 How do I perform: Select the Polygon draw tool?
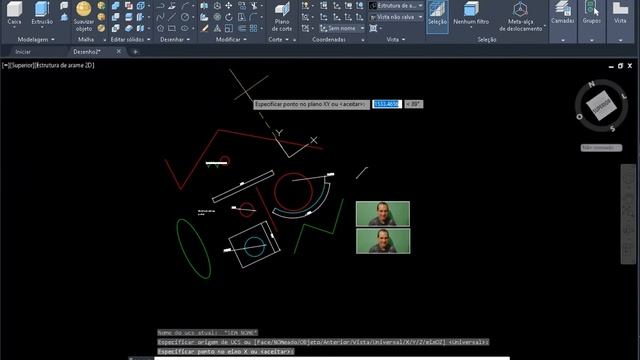(x=160, y=29)
